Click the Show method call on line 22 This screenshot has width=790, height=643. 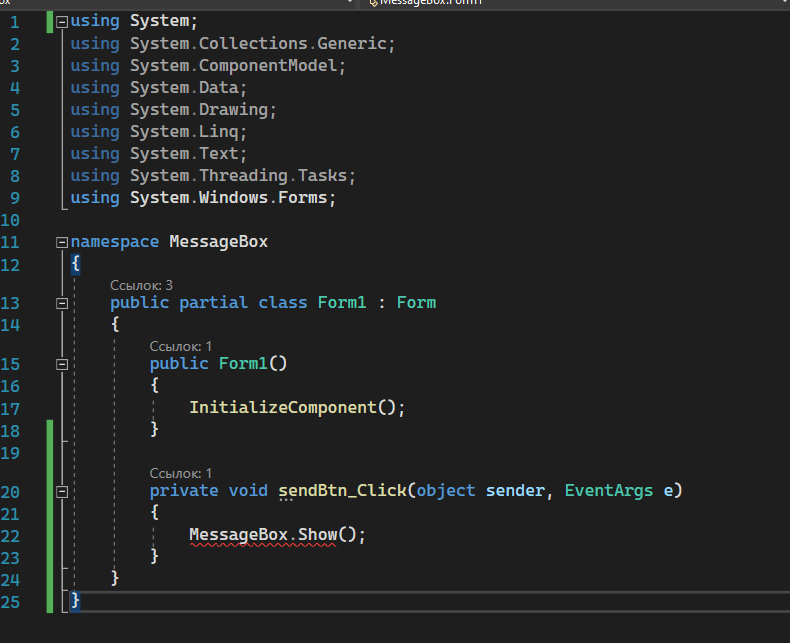pyautogui.click(x=318, y=535)
